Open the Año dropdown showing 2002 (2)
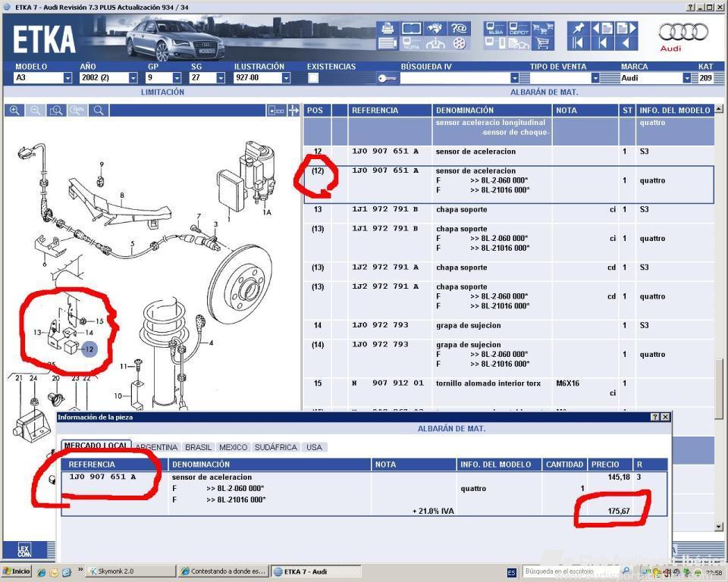Image resolution: width=728 pixels, height=582 pixels. (133, 78)
